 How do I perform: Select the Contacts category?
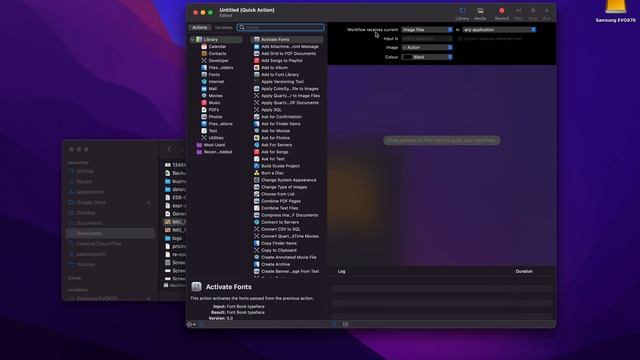[x=213, y=53]
